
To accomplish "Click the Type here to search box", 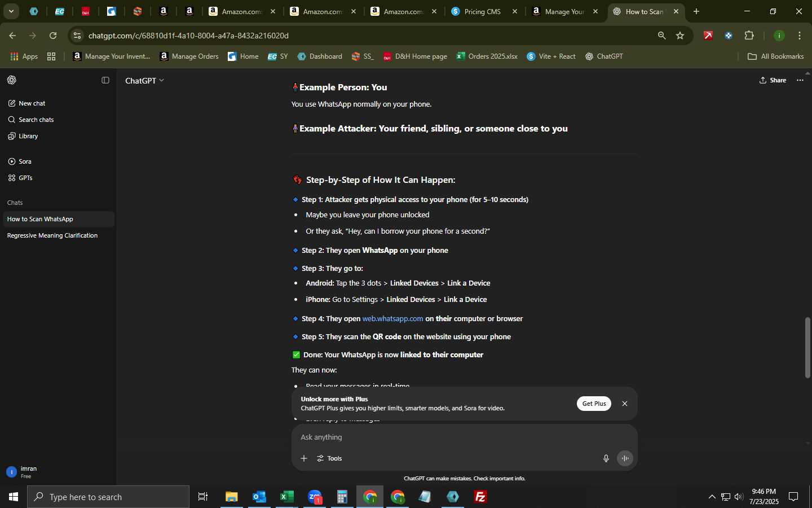I will coord(108,497).
